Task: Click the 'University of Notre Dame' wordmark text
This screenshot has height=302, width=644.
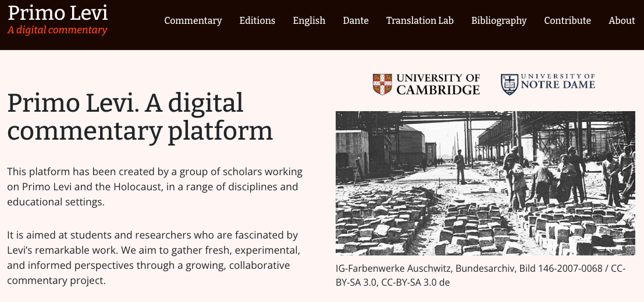Action: coord(557,81)
